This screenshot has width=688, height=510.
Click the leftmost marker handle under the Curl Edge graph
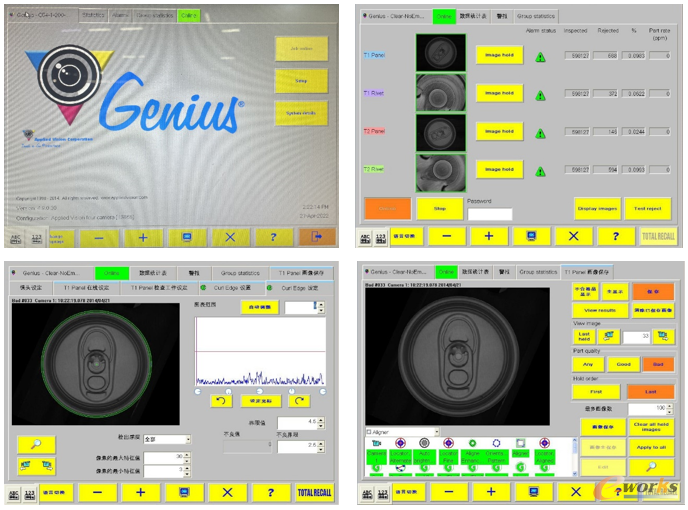point(197,391)
